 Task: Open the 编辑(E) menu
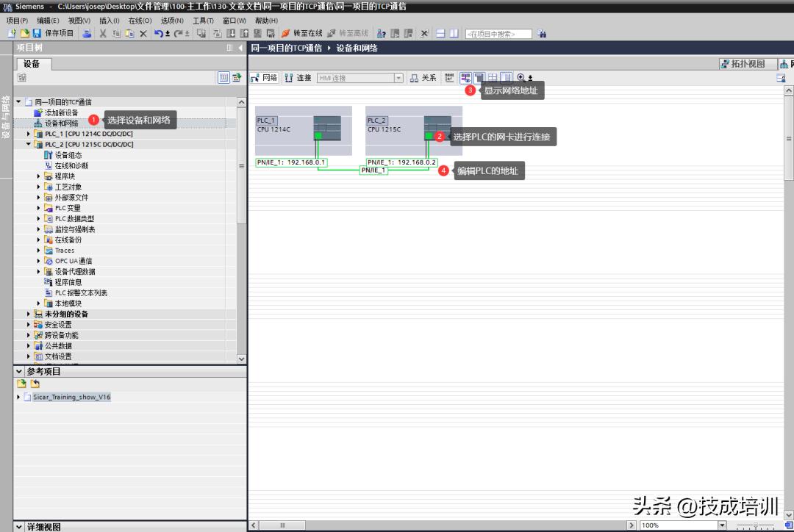pos(48,21)
